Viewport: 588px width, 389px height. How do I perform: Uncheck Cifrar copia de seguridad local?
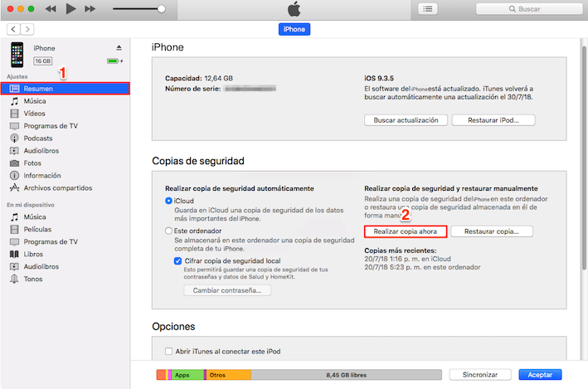(178, 260)
